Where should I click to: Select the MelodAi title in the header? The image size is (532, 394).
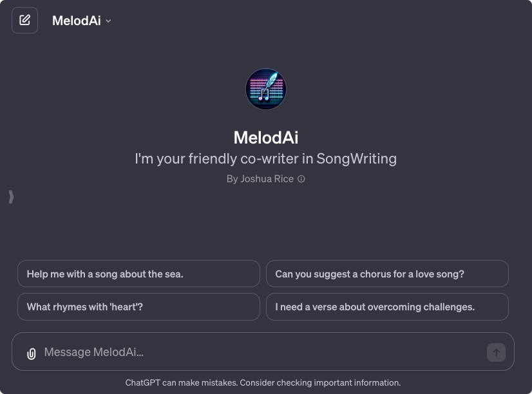pos(77,20)
